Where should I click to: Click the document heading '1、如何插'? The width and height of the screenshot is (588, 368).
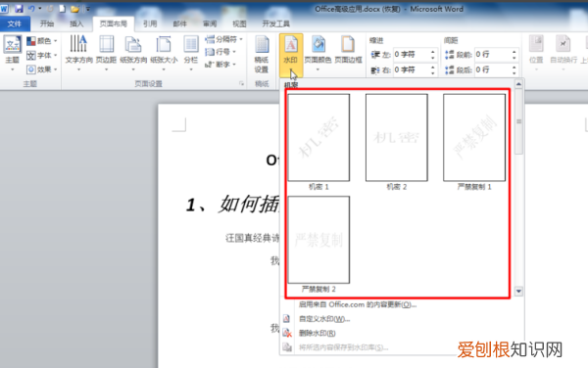click(x=232, y=205)
